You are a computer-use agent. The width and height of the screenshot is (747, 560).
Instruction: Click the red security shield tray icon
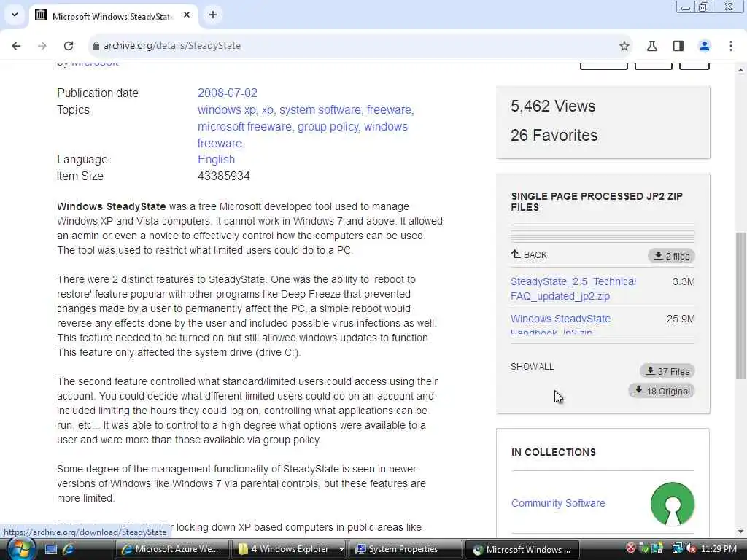coord(631,548)
